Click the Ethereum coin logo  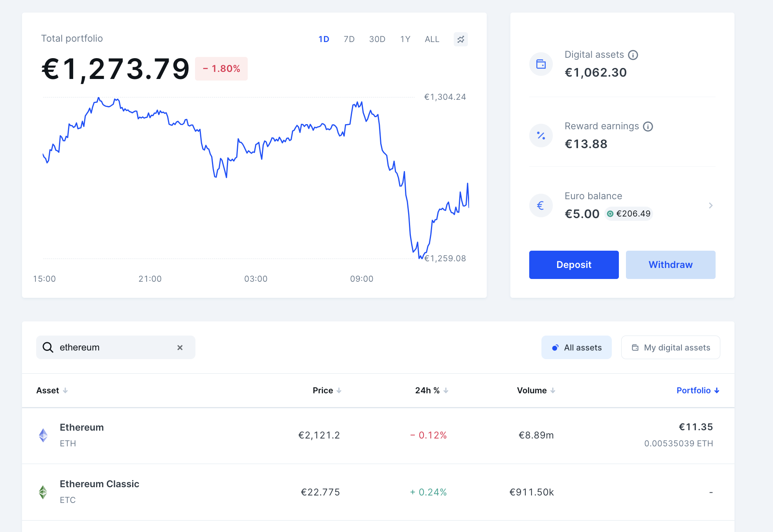click(x=43, y=435)
